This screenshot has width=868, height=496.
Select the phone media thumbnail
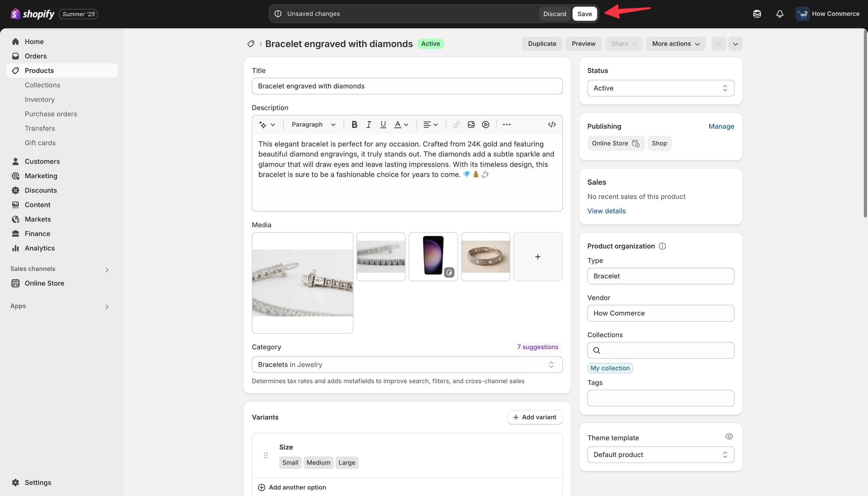tap(433, 257)
